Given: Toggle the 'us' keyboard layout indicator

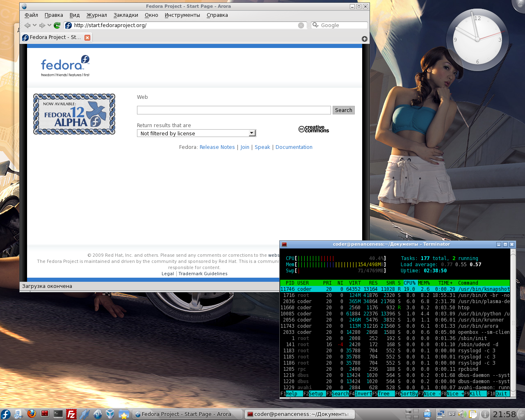Looking at the screenshot, I should [452, 414].
